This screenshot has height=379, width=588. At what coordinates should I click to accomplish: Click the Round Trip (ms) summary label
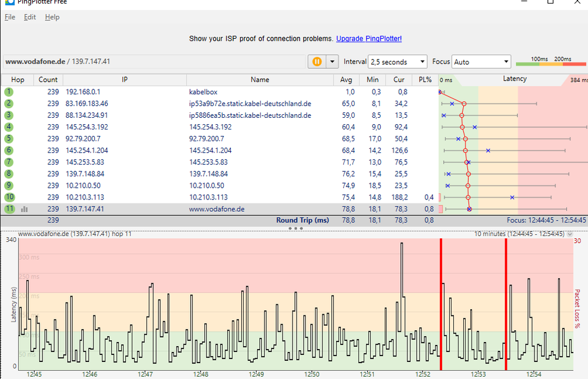pos(303,220)
